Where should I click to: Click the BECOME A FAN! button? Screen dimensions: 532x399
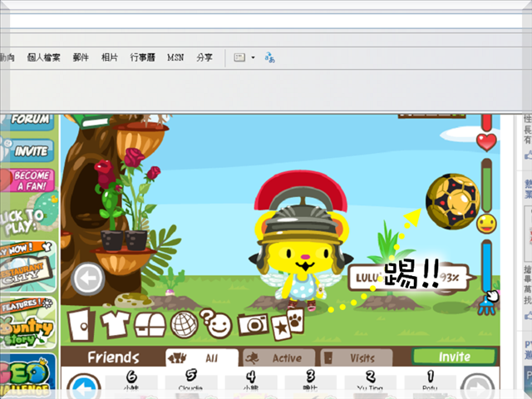28,180
